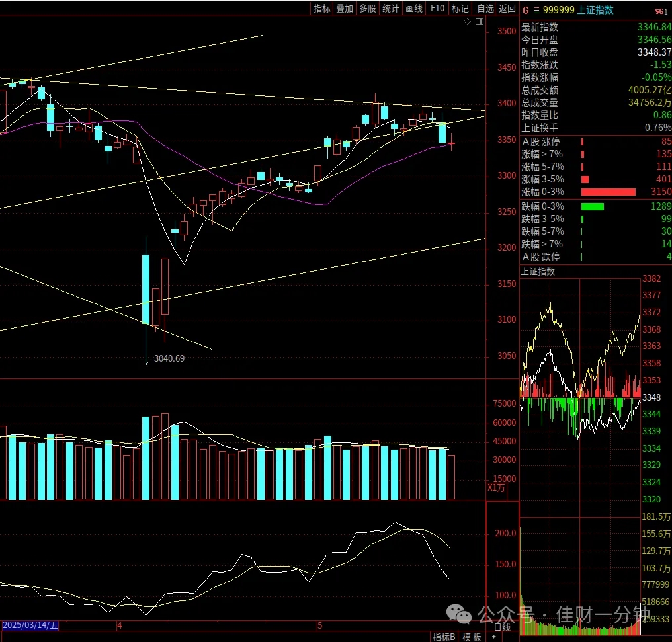Viewport: 672px width, 642px height.
Task: Zoom out with the - button
Action: [x=511, y=637]
